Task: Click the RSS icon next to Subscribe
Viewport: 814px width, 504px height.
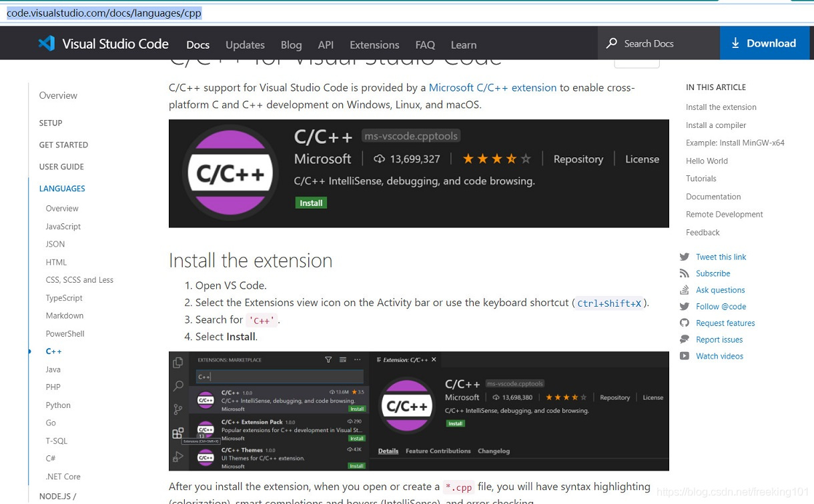Action: [x=685, y=273]
